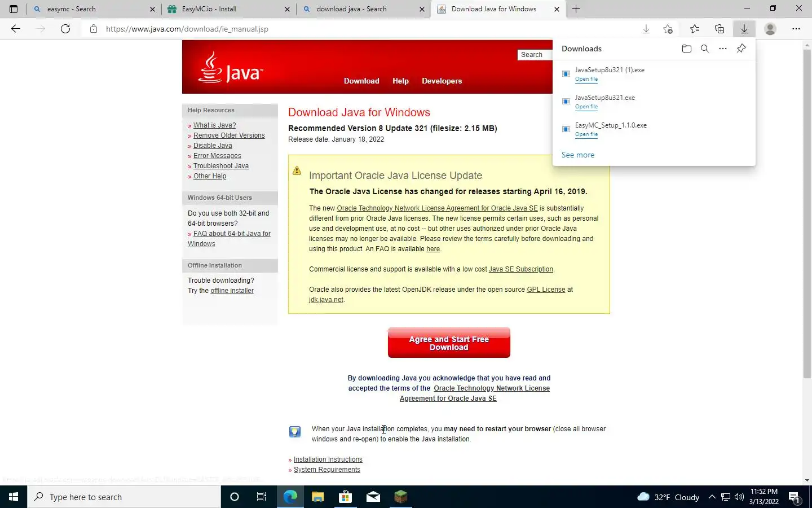Go back to the previous page
812x508 pixels.
point(16,29)
